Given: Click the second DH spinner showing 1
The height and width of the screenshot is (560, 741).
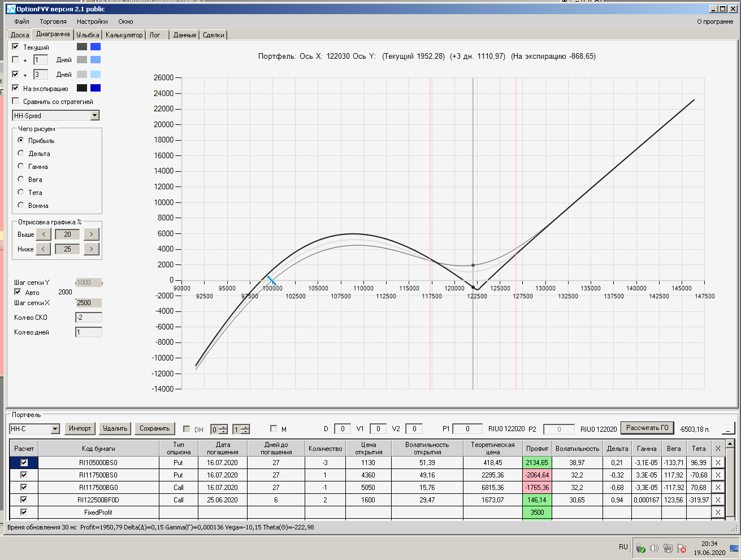Looking at the screenshot, I should coord(241,429).
